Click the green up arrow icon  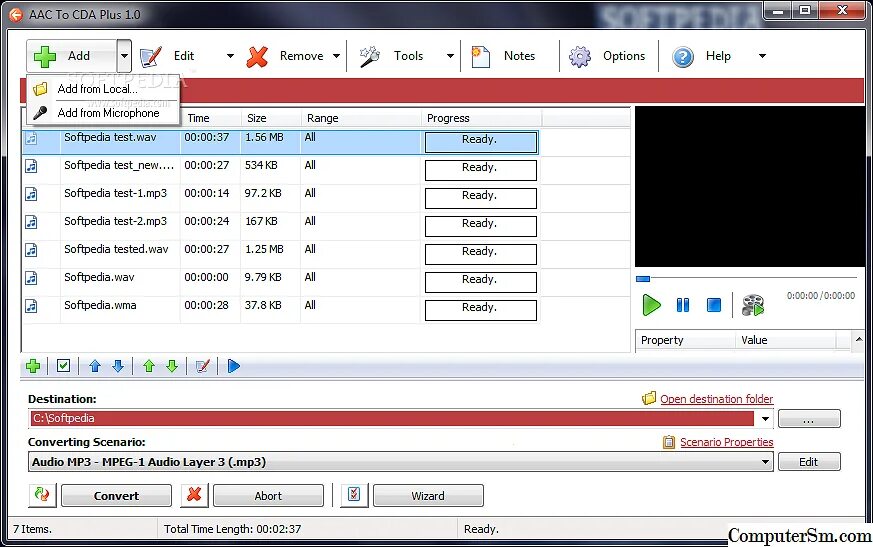tap(149, 366)
